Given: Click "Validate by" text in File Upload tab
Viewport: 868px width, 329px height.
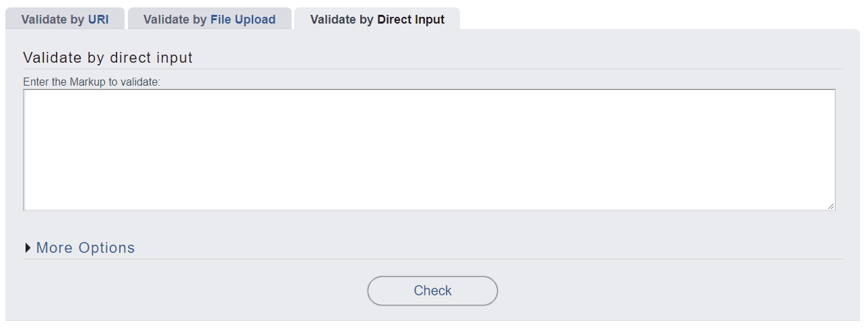Looking at the screenshot, I should tap(175, 20).
